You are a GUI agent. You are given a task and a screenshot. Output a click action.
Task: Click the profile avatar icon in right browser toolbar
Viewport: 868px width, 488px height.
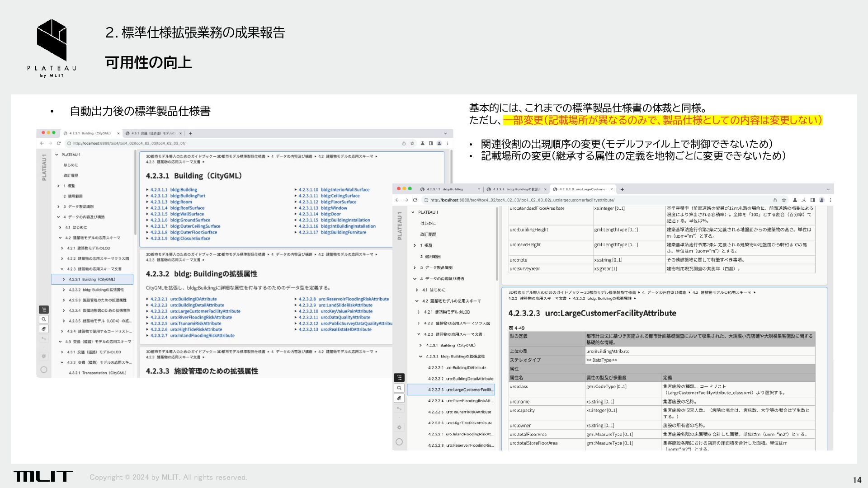pos(821,200)
